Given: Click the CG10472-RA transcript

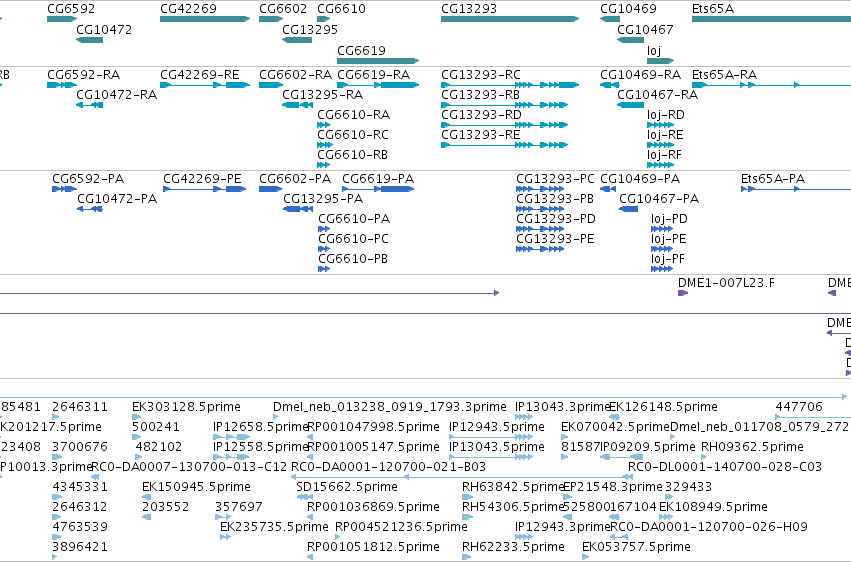Looking at the screenshot, I should click(90, 105).
